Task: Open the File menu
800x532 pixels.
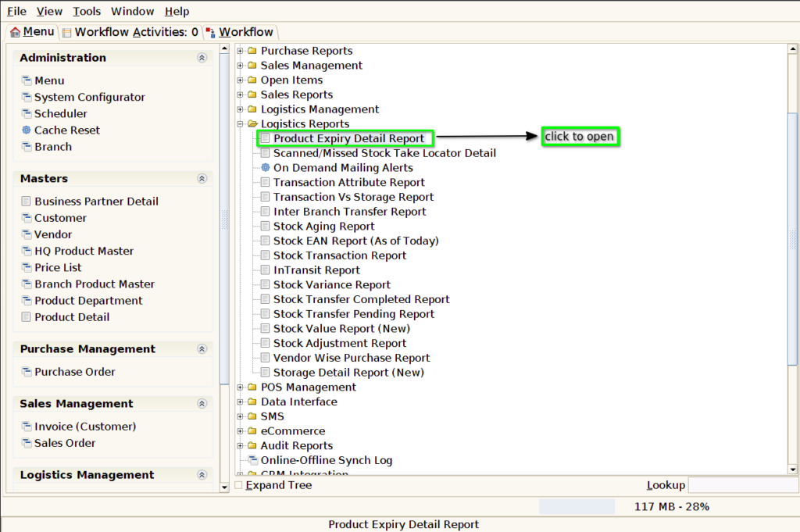Action: coord(16,11)
